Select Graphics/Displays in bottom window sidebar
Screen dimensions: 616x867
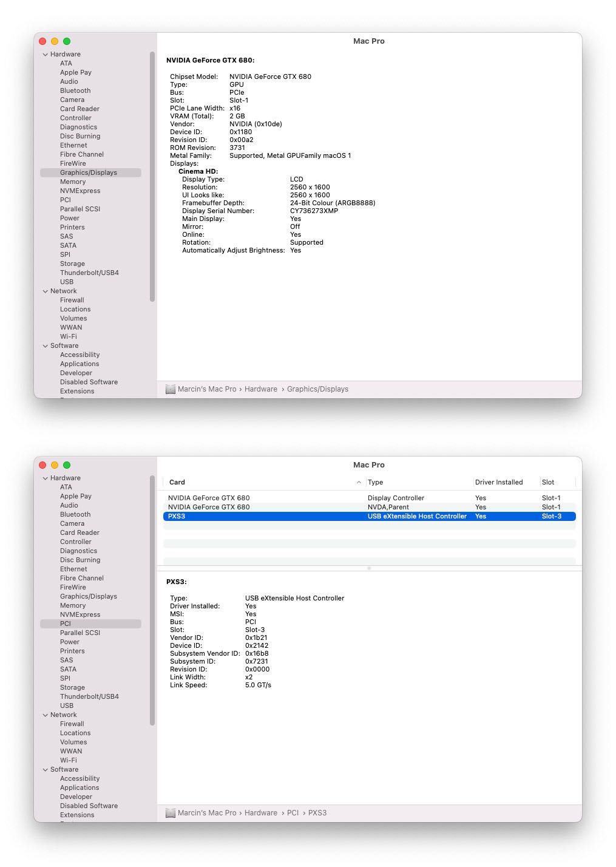coord(89,596)
